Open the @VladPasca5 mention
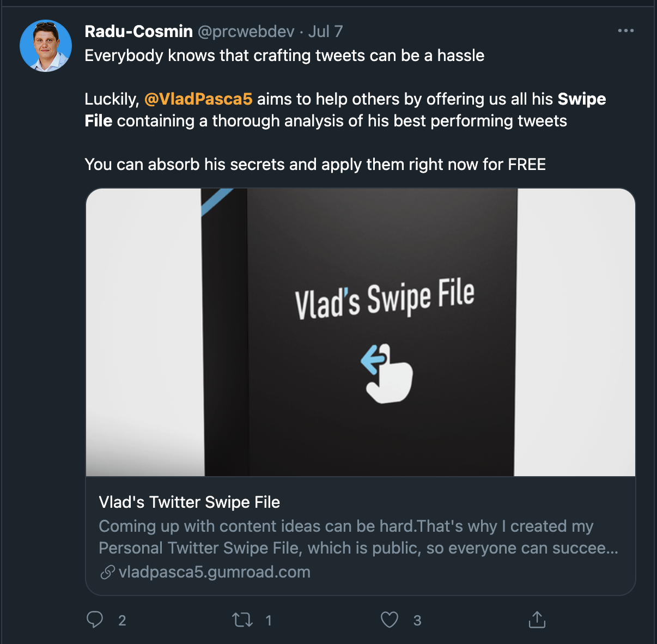The image size is (657, 644). coord(198,99)
